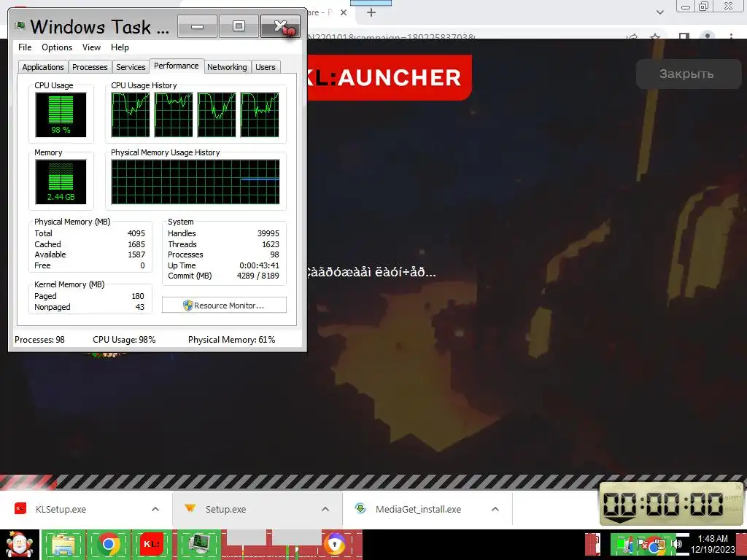Click the CPU Usage 98% gauge
This screenshot has height=560, width=747.
pyautogui.click(x=61, y=114)
